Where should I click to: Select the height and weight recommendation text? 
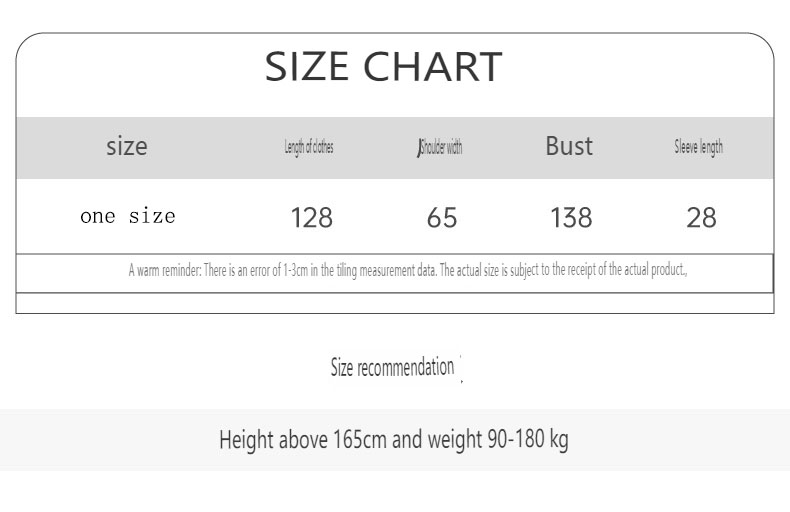[x=394, y=440]
